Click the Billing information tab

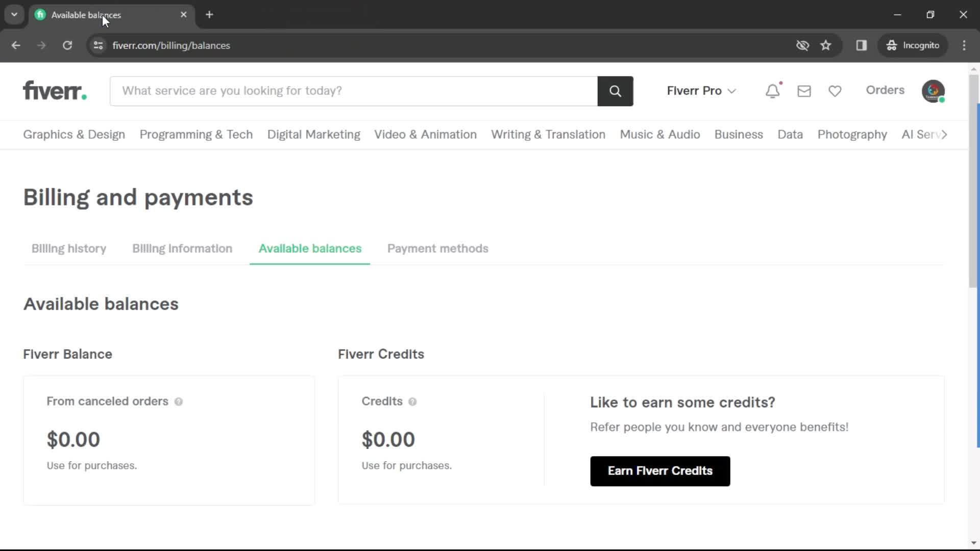point(182,248)
